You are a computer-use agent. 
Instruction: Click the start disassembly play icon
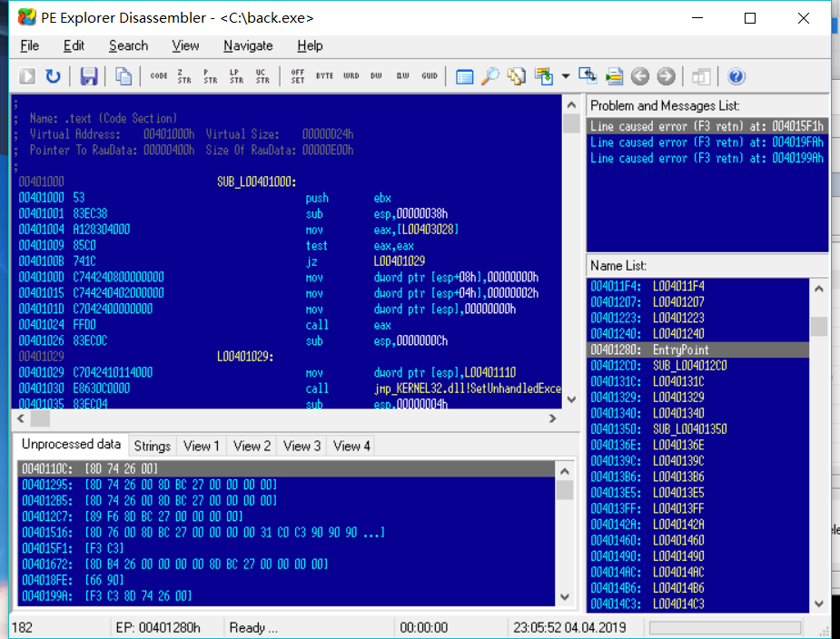tap(26, 76)
